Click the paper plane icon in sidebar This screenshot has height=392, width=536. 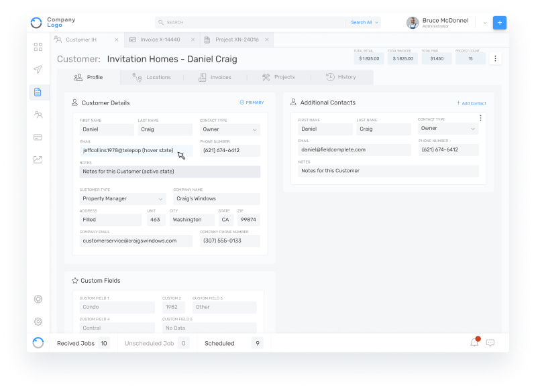38,70
